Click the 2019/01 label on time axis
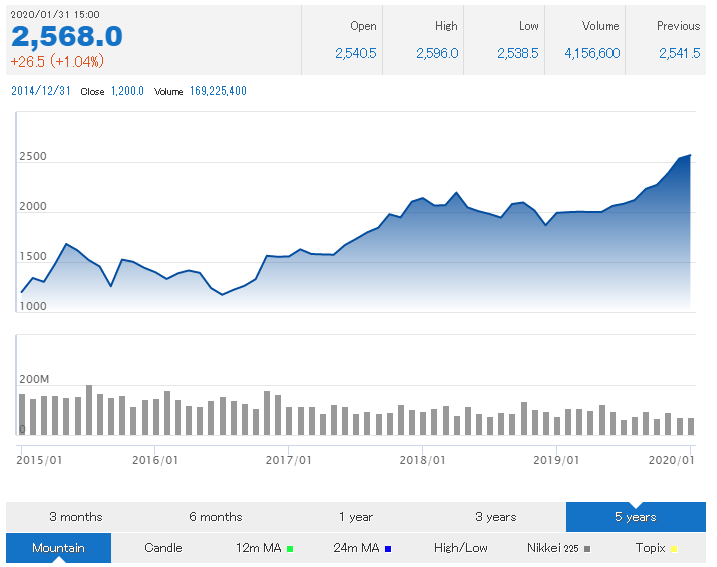This screenshot has width=717, height=567. pyautogui.click(x=556, y=460)
